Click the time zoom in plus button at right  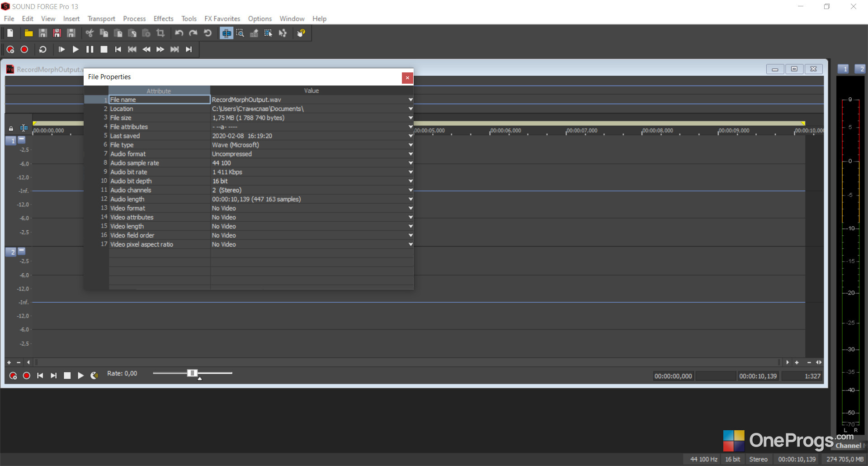point(797,362)
